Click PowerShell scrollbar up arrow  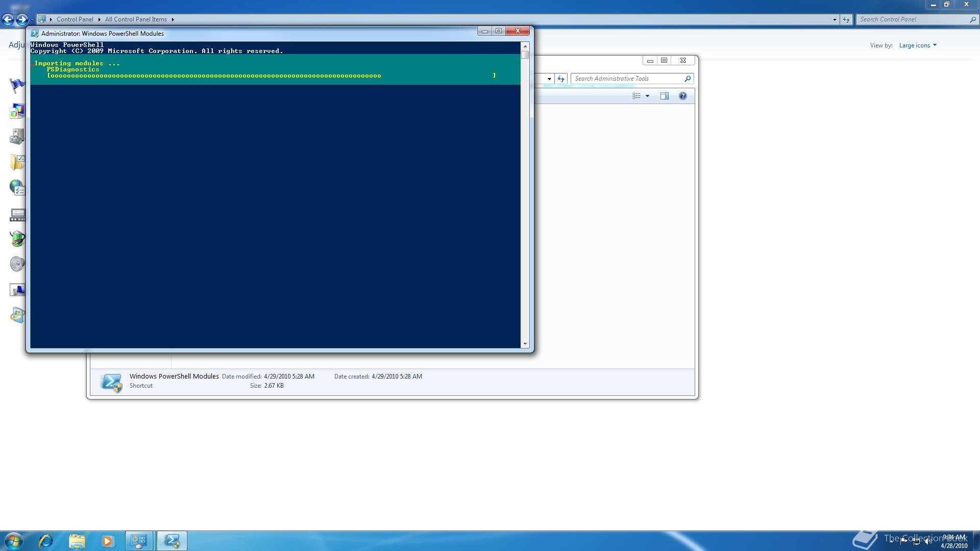(x=525, y=46)
